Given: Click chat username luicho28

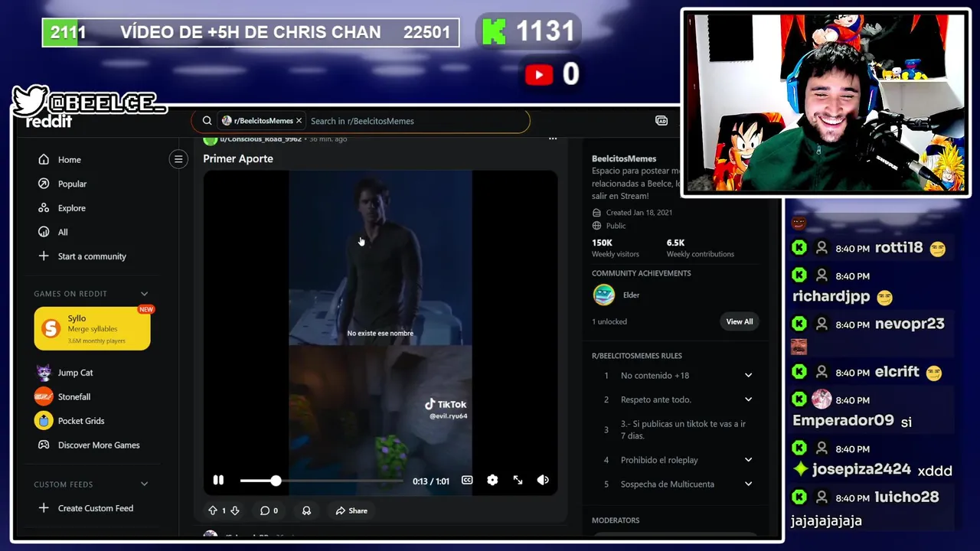Looking at the screenshot, I should (907, 497).
